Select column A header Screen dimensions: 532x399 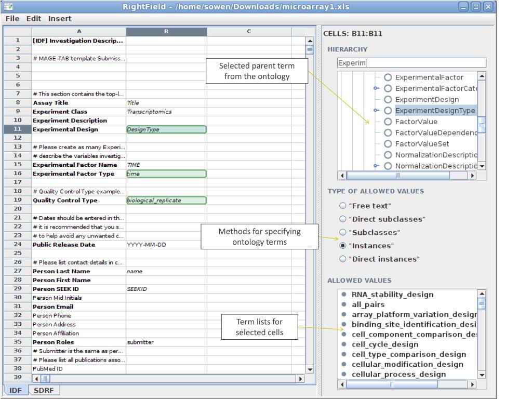(79, 32)
